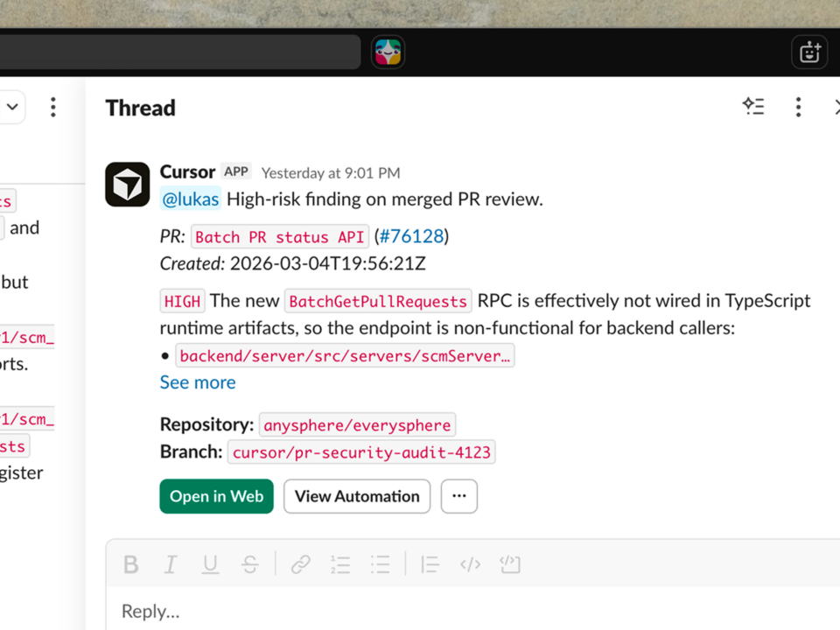Image resolution: width=840 pixels, height=630 pixels.
Task: Click Open in Web button
Action: click(x=216, y=496)
